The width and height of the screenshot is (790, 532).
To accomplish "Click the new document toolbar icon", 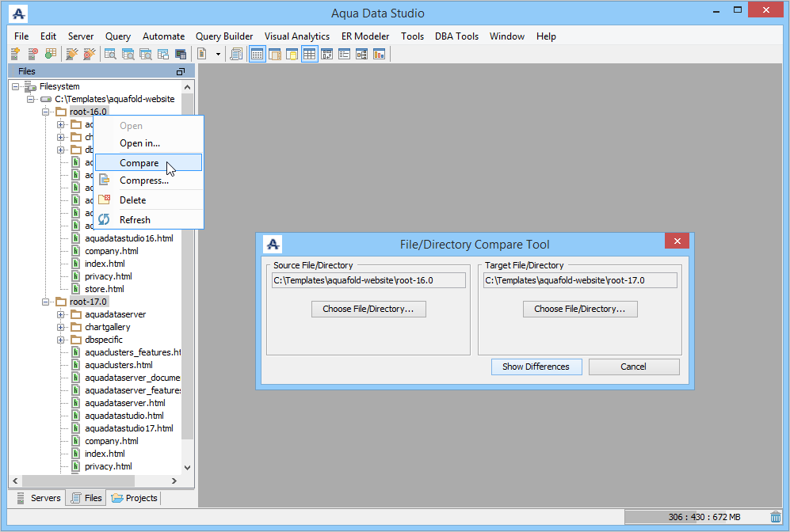I will [x=202, y=54].
